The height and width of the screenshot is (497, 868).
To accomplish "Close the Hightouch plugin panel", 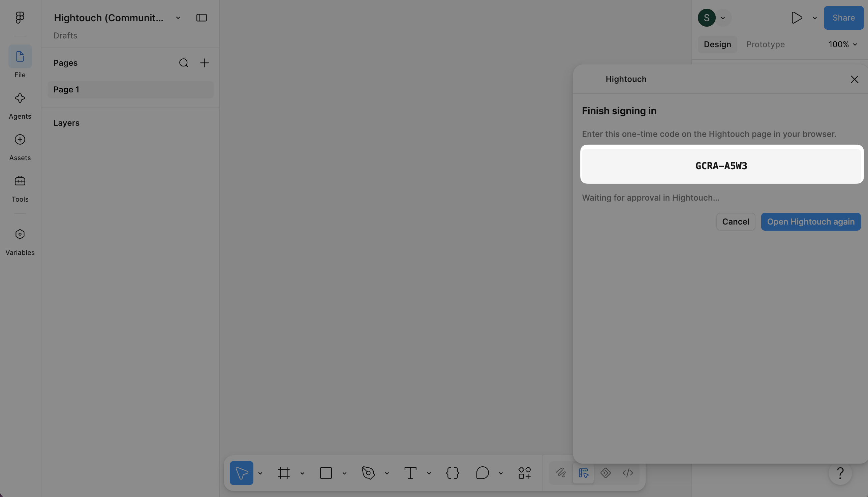I will (x=855, y=79).
